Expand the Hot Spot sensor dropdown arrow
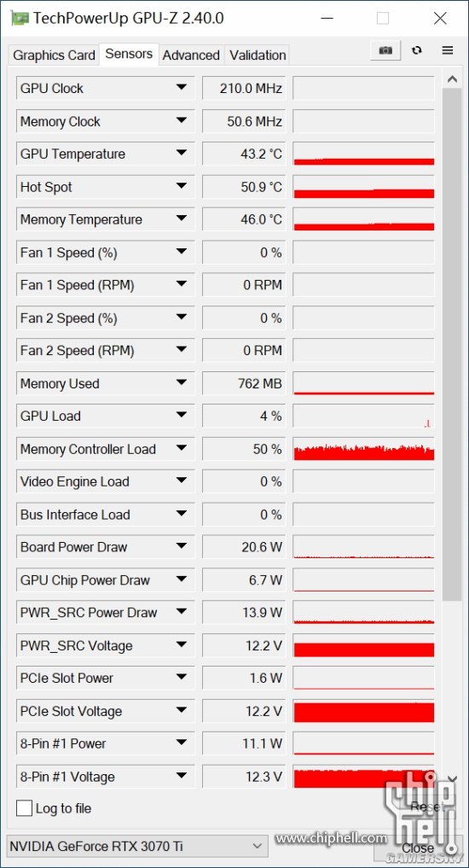Image resolution: width=469 pixels, height=868 pixels. pyautogui.click(x=181, y=187)
